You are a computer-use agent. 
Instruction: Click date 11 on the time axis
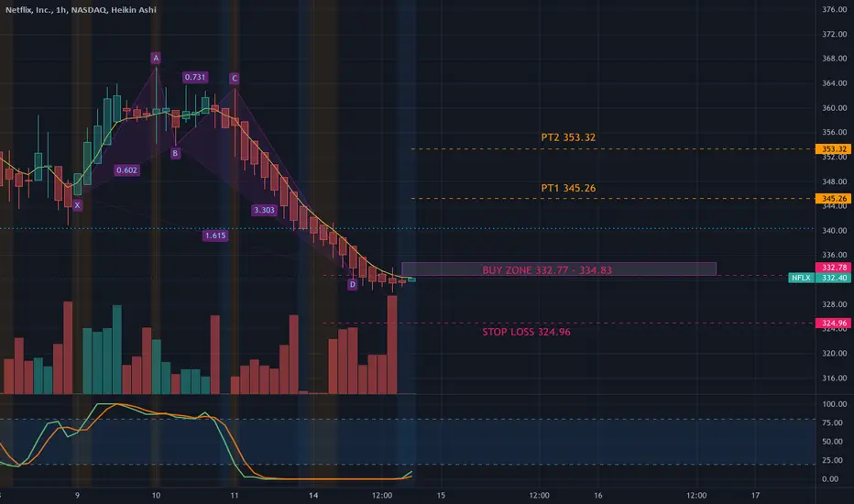click(235, 495)
